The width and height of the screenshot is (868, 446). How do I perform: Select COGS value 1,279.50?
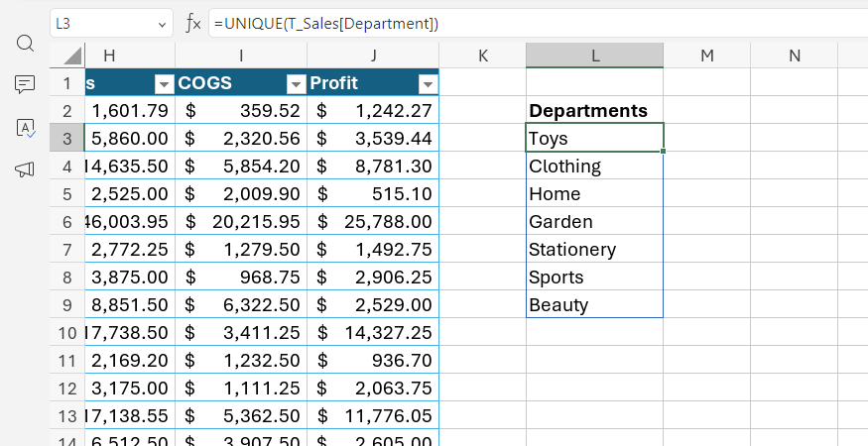(241, 249)
